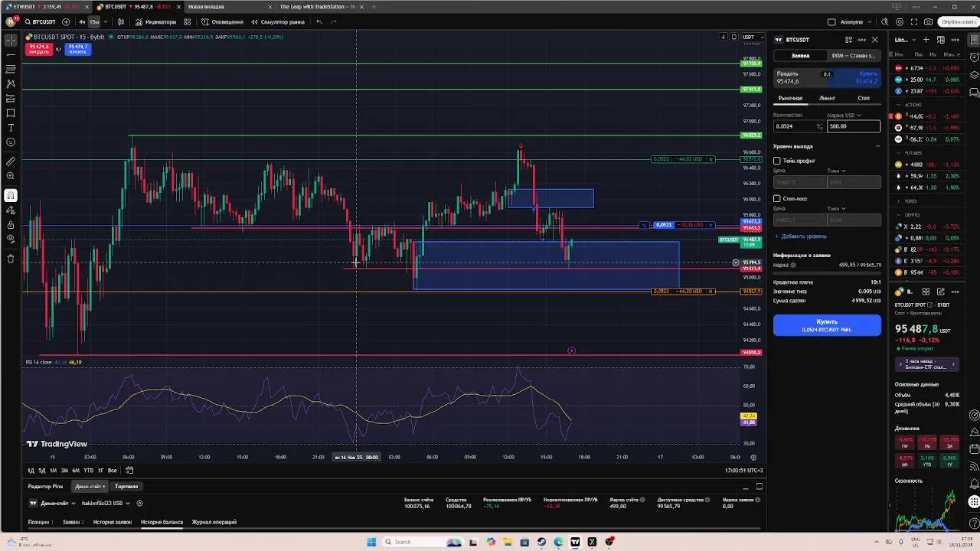Collapse the Уровни выхода section
Screen dimensions: 980x551
click(x=877, y=146)
